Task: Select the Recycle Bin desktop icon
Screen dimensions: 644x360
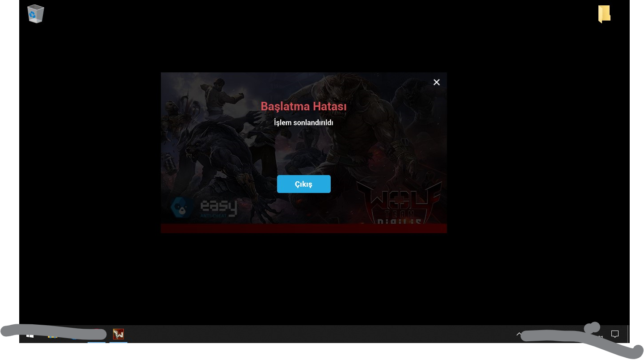Action: 35,14
